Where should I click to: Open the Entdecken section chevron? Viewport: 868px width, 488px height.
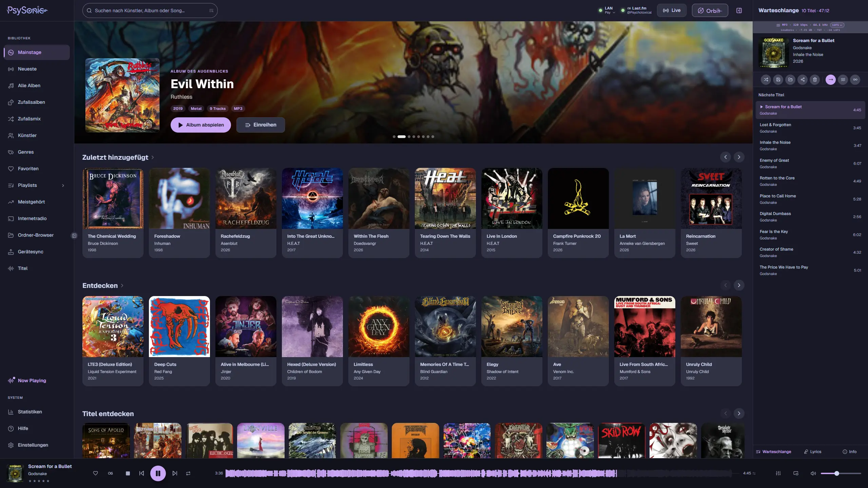click(122, 286)
